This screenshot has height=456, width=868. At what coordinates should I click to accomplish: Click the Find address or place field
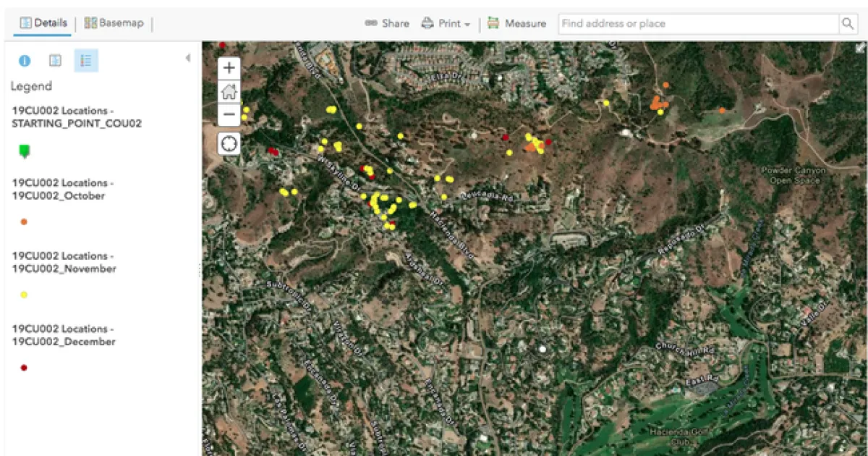(698, 24)
